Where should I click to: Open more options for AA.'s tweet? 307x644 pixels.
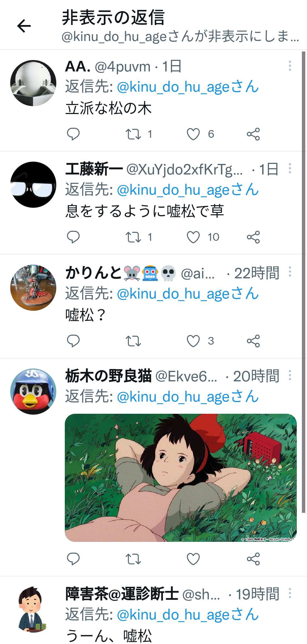[x=290, y=66]
